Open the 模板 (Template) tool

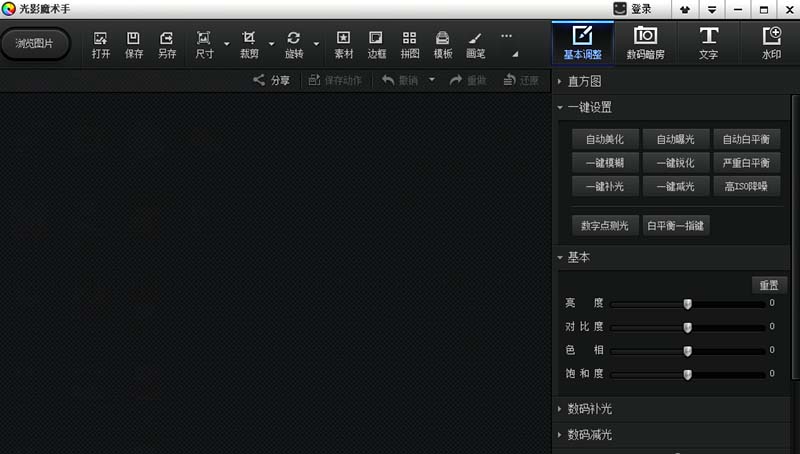click(x=443, y=44)
